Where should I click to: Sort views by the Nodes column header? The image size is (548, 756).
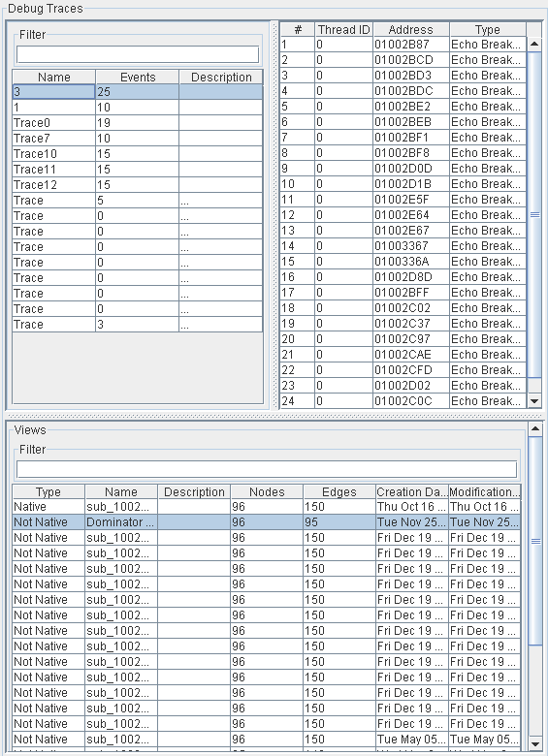(267, 491)
